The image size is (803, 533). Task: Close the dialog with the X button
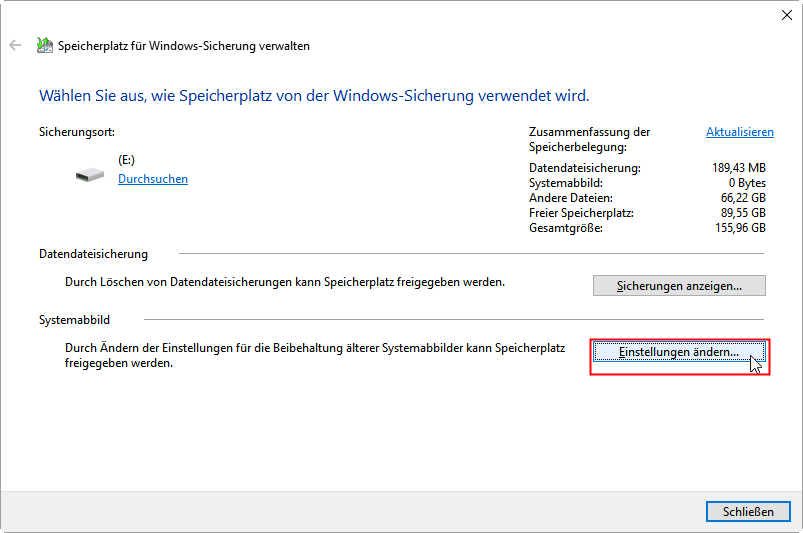[787, 15]
